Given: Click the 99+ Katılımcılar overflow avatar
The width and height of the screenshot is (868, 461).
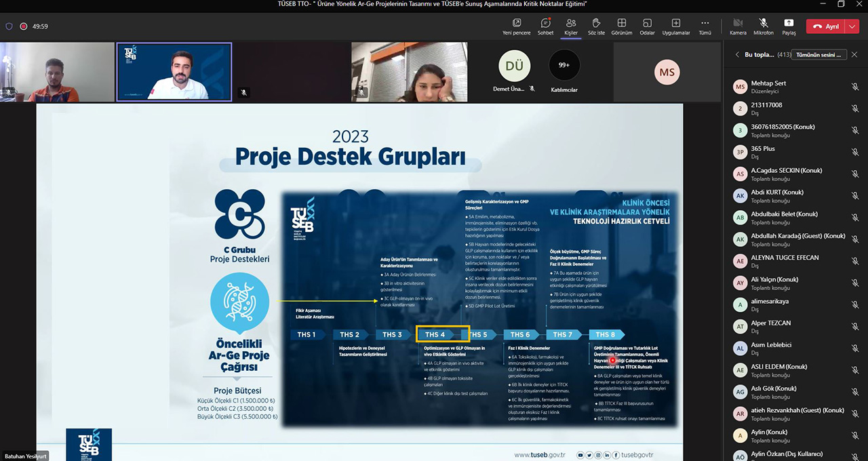Looking at the screenshot, I should point(564,66).
